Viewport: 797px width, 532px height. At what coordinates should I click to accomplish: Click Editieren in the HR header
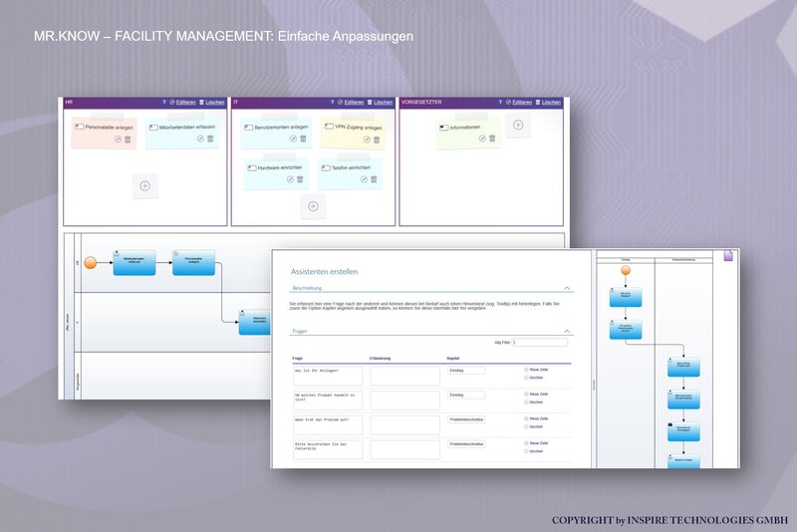pyautogui.click(x=185, y=103)
